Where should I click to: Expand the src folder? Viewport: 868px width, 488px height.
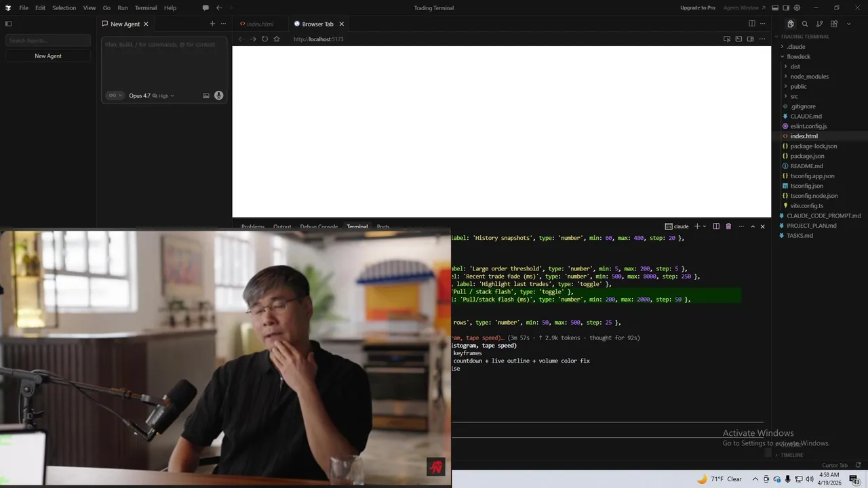pyautogui.click(x=794, y=96)
